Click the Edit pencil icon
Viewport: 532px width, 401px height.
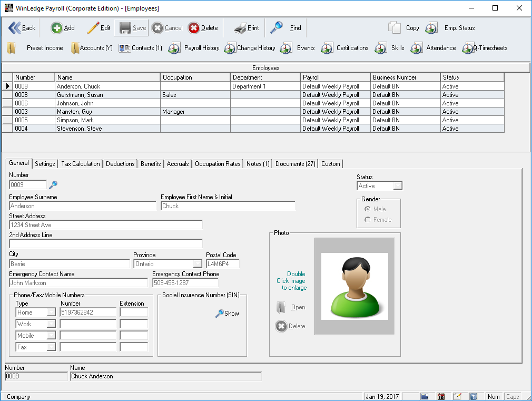pyautogui.click(x=93, y=28)
